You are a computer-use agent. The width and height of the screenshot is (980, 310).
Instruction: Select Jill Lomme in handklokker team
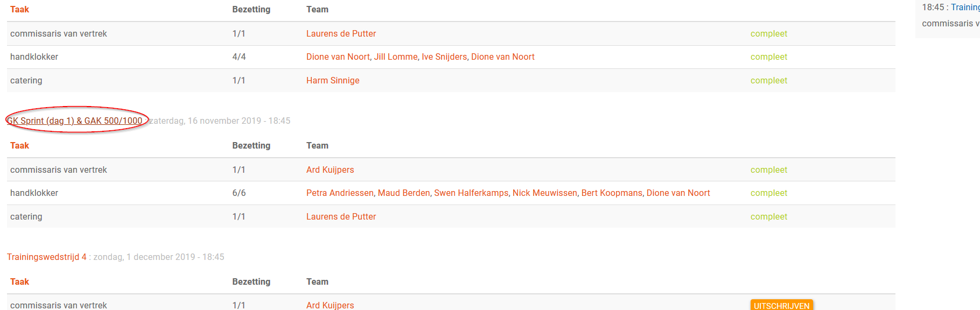click(396, 57)
